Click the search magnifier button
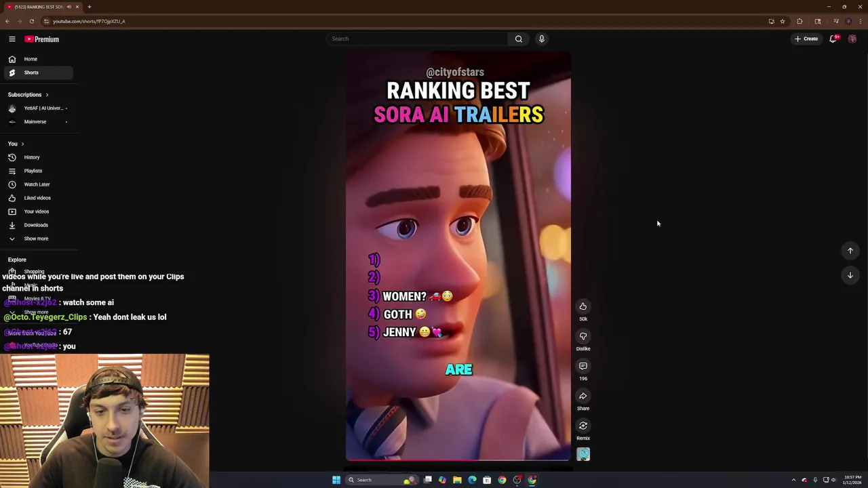Image resolution: width=868 pixels, height=488 pixels. coord(519,39)
